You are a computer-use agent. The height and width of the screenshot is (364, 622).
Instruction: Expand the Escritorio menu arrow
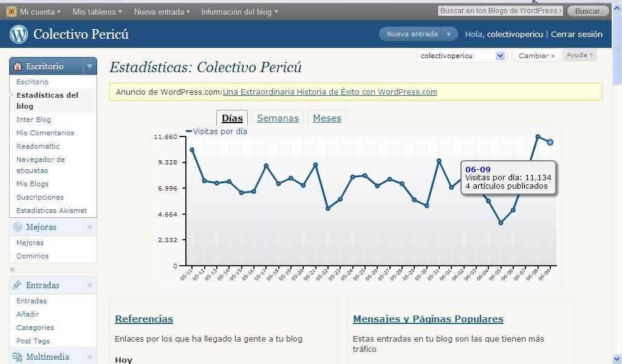point(89,66)
